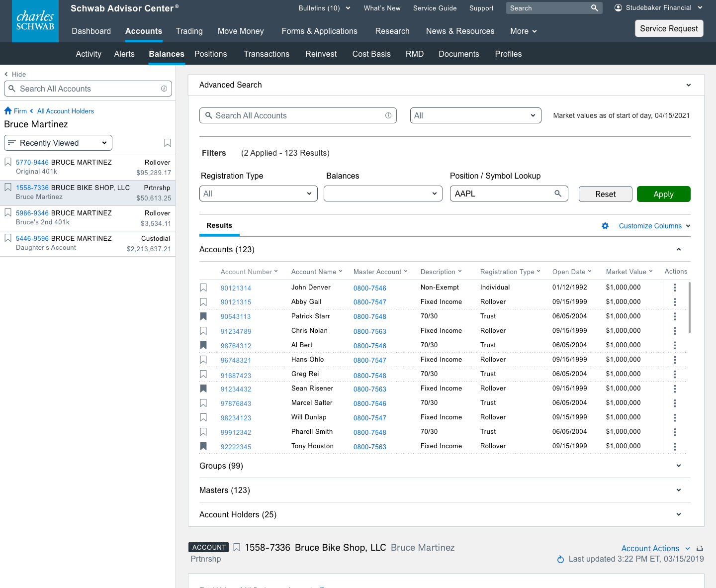The image size is (716, 588).
Task: Click the Position / Symbol Lookup field
Action: coord(509,194)
